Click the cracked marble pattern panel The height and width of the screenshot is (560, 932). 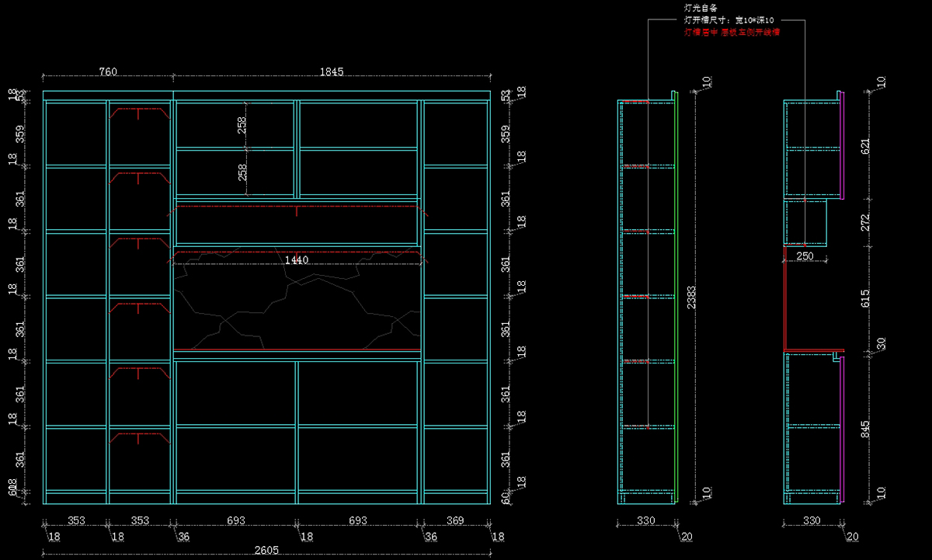point(297,307)
